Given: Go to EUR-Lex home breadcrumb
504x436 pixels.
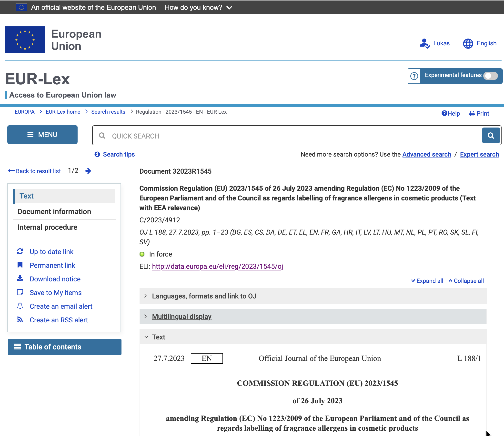Looking at the screenshot, I should pyautogui.click(x=63, y=112).
